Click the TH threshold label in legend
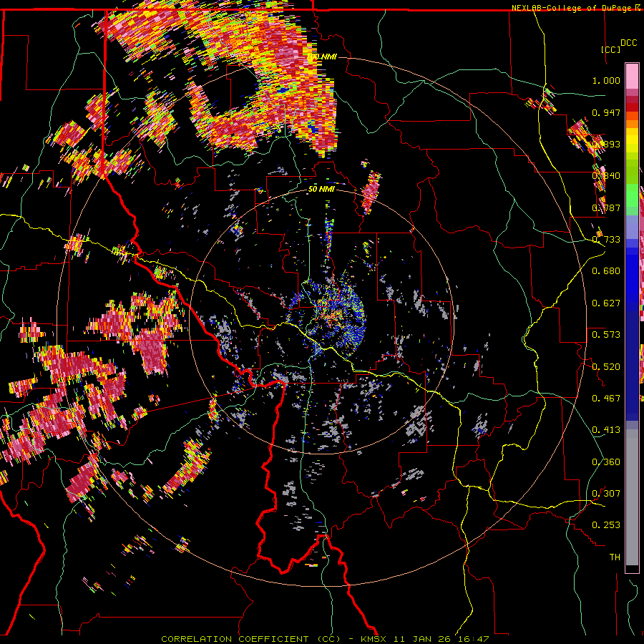The width and height of the screenshot is (644, 644). pos(615,557)
